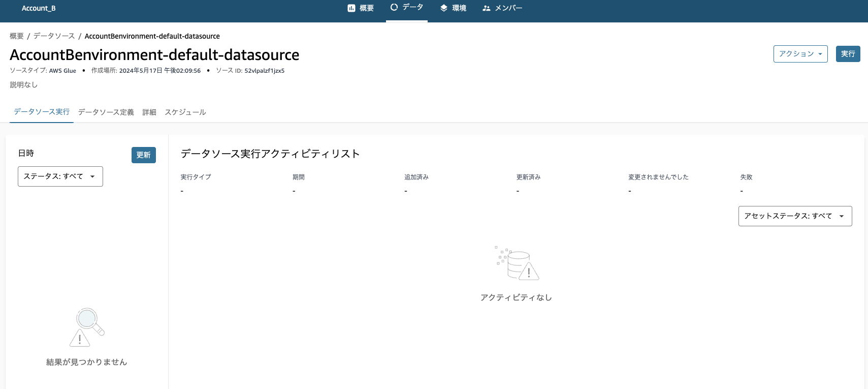Click the 変更されませんでした column label
Viewport: 868px width, 389px height.
(x=659, y=177)
